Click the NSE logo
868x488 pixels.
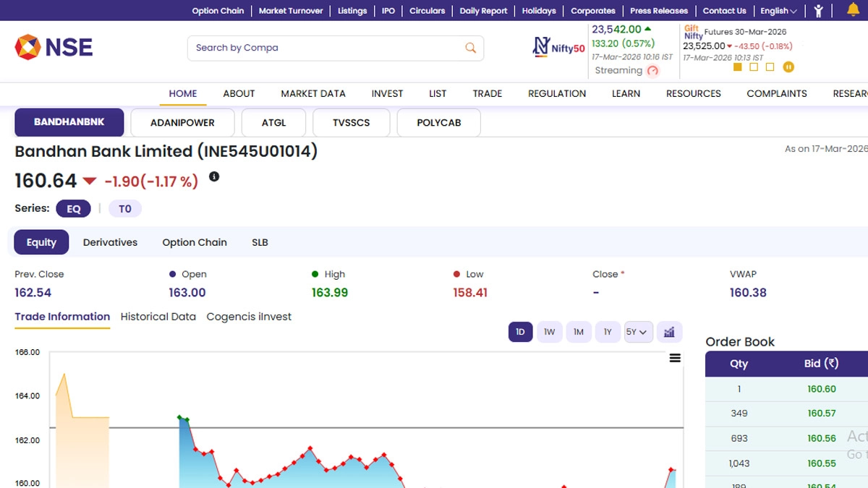[54, 48]
